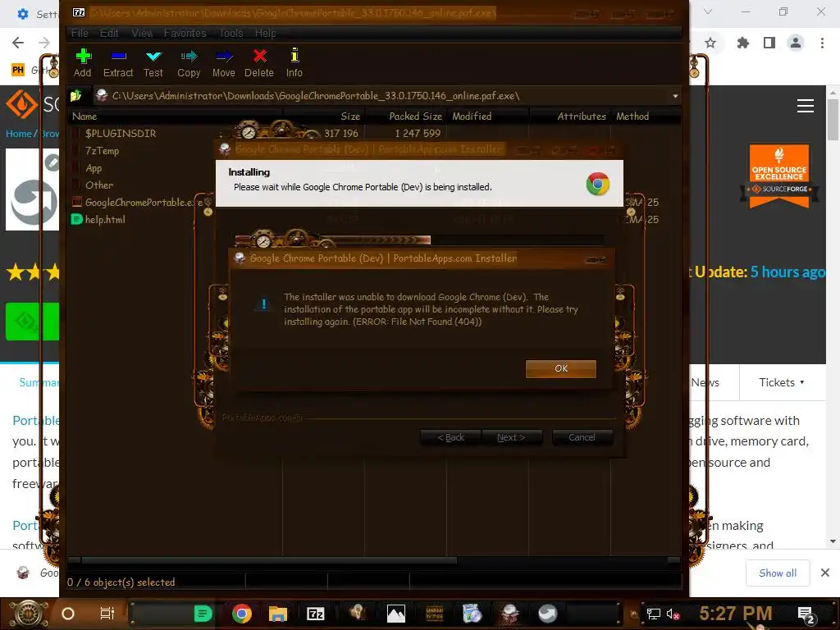Click the warning icon in error dialog
840x630 pixels.
(x=263, y=305)
